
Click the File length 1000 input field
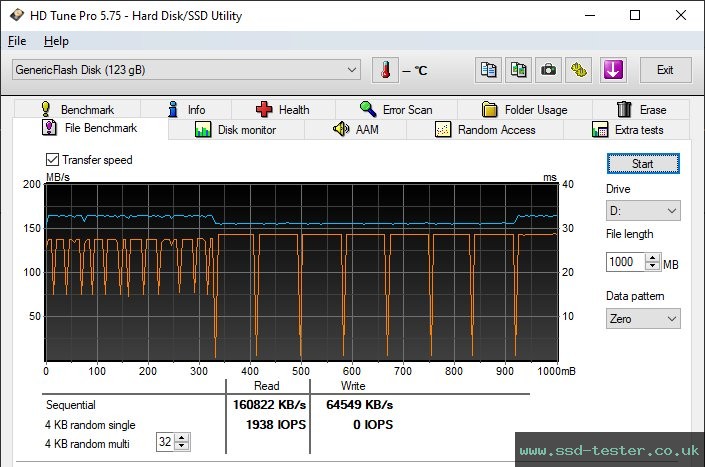[626, 262]
